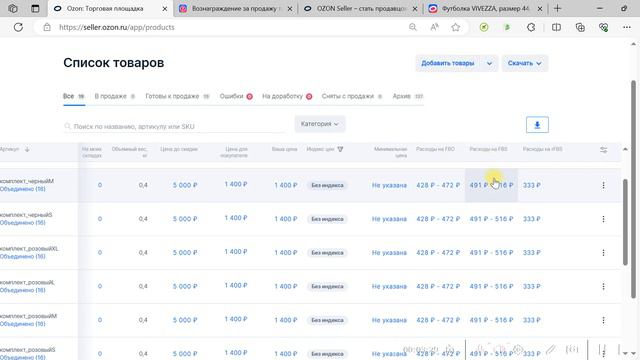Viewport: 640px width, 360px height.
Task: Open browser extensions puzzle icon
Action: 531,27
